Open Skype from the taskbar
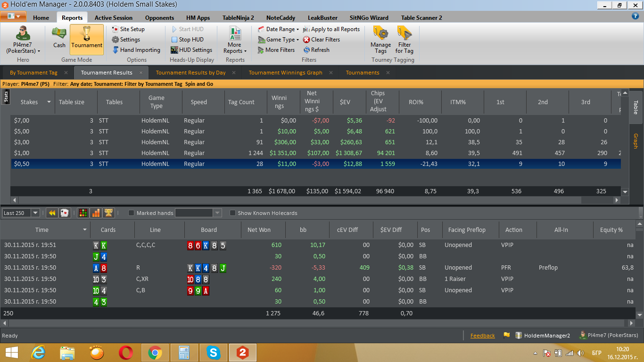The image size is (644, 362). tap(214, 352)
